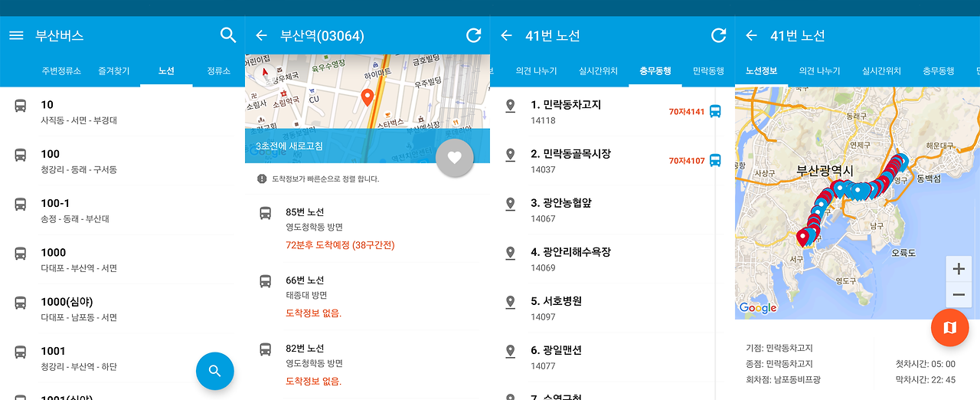Go back from 41번 노선 노선정보 screen
Viewport: 980px width, 400px height.
coord(751,35)
